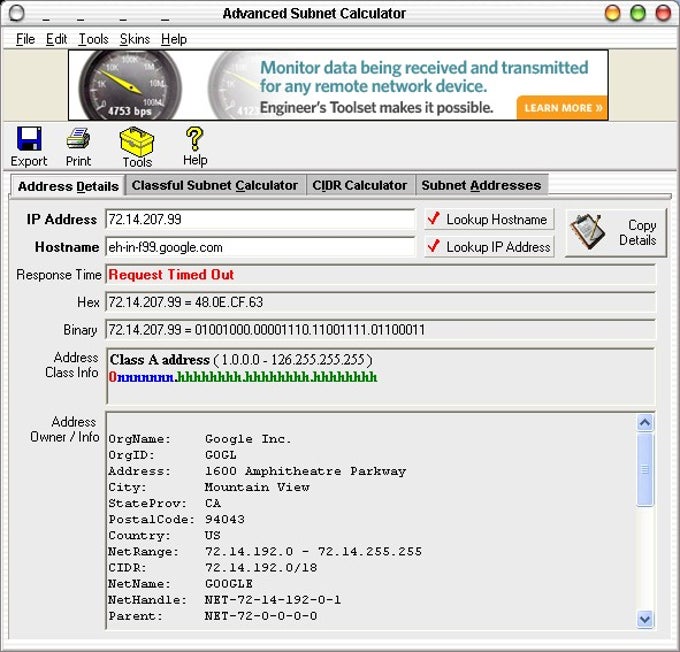680x652 pixels.
Task: Click the Print printer icon
Action: (78, 139)
